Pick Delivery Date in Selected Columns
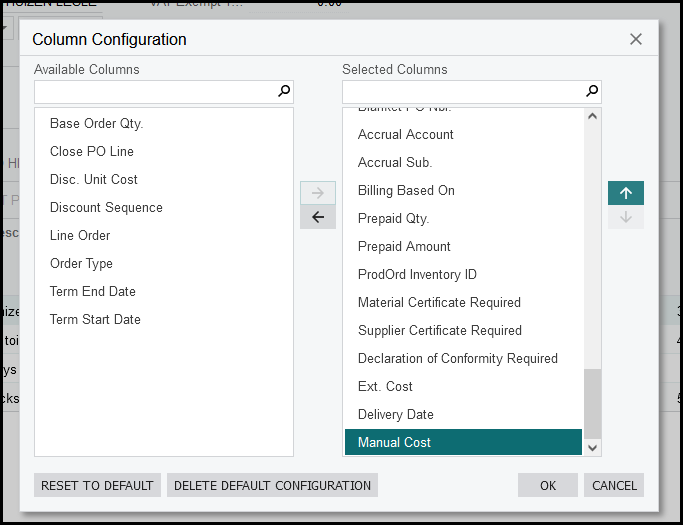 [x=396, y=415]
